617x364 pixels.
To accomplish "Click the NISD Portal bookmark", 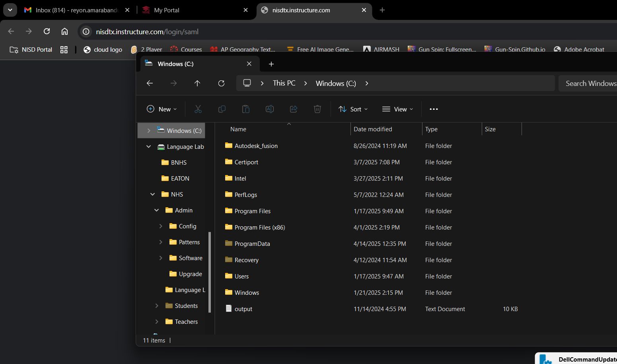I will point(31,50).
